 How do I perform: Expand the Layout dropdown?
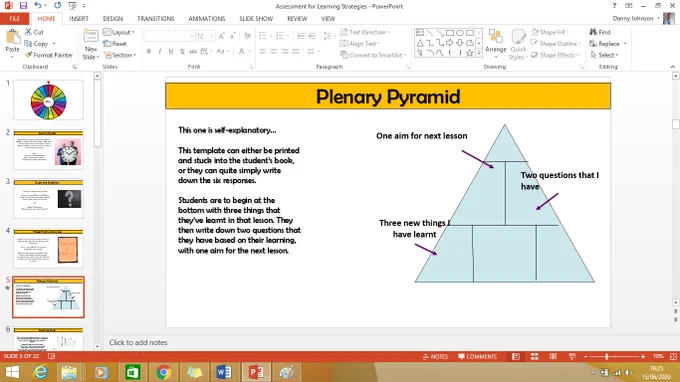point(119,33)
